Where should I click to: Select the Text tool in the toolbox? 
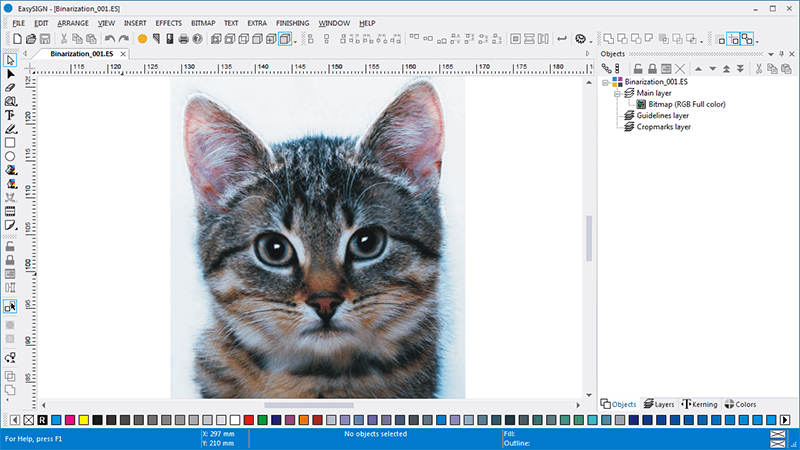10,115
